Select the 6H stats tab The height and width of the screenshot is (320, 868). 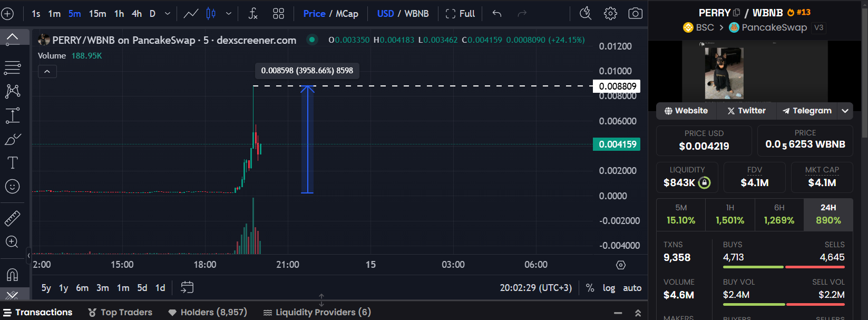tap(779, 215)
